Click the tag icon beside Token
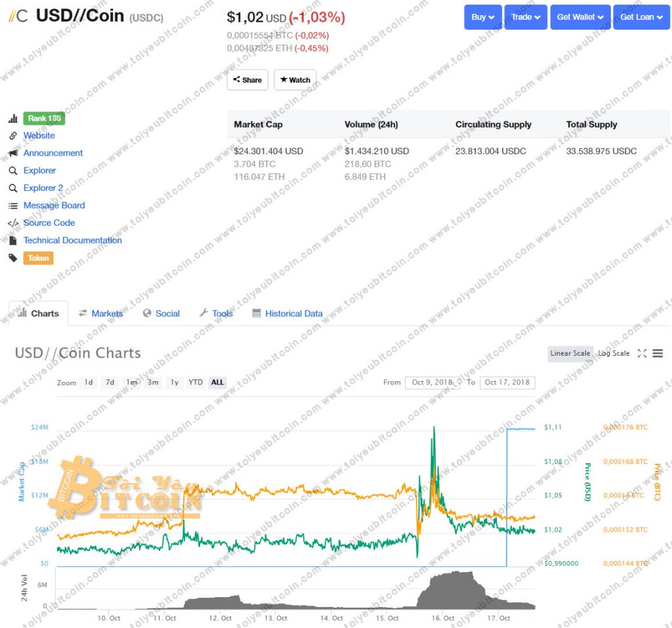Screen dimensions: 672x628 [x=13, y=258]
